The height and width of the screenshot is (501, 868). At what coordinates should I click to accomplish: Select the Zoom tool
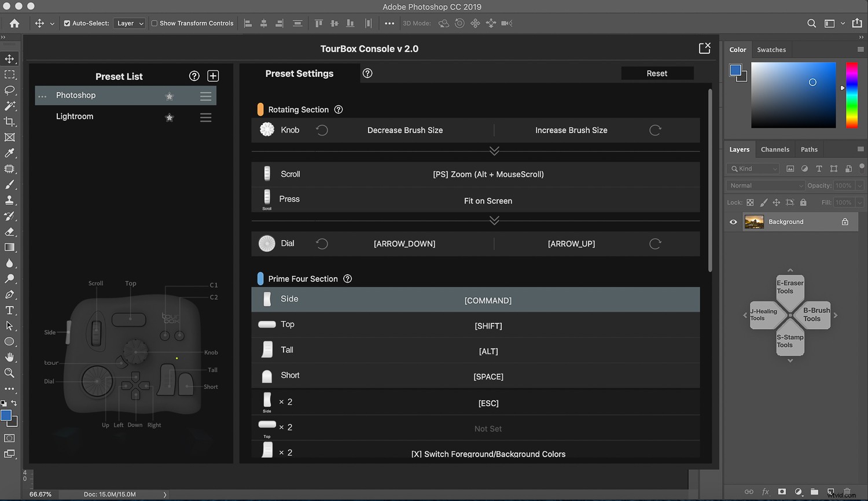click(9, 373)
